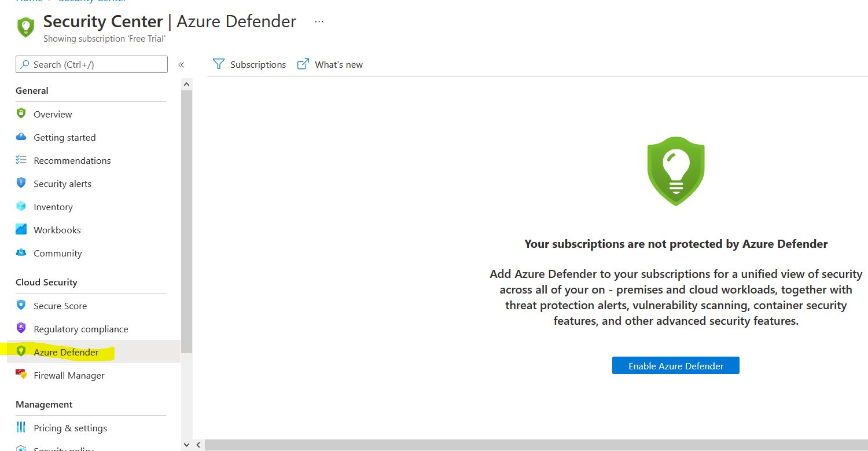868x451 pixels.
Task: Select Azure Defender menu item
Action: 94,351
